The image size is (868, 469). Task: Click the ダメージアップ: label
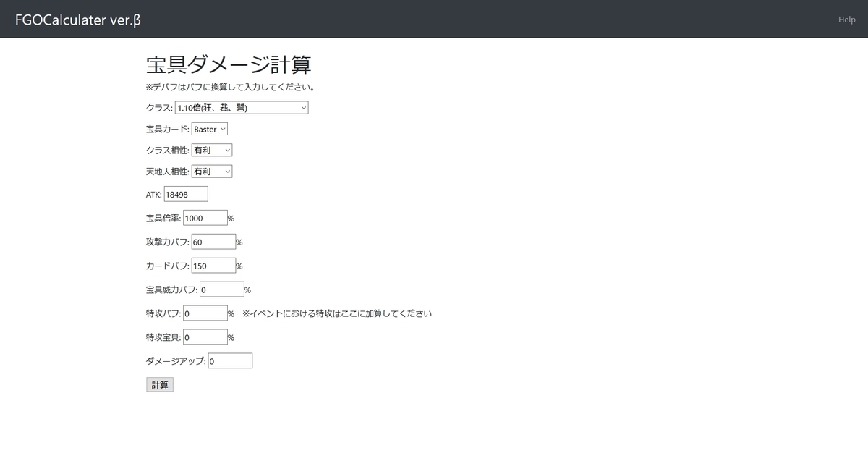[x=176, y=360]
